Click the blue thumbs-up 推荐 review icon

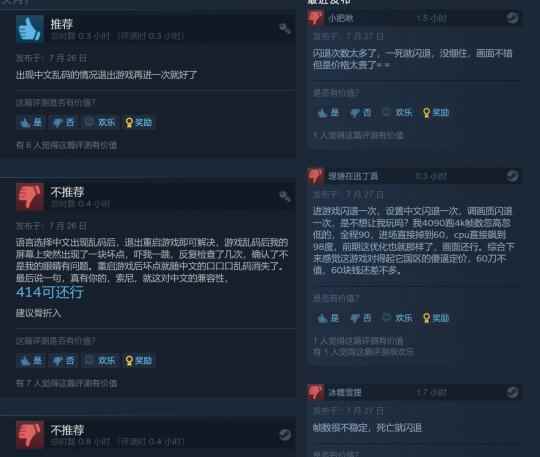(30, 29)
